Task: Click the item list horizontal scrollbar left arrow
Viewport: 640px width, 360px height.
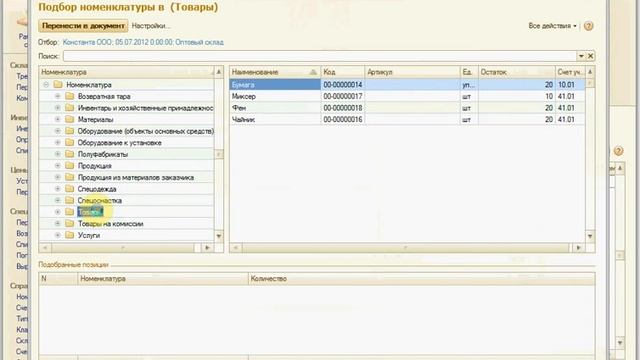Action: 236,247
